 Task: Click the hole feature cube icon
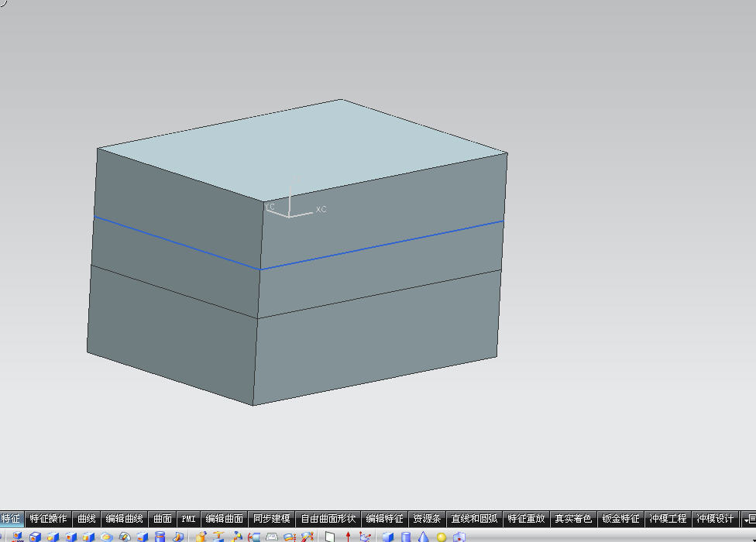[x=35, y=537]
